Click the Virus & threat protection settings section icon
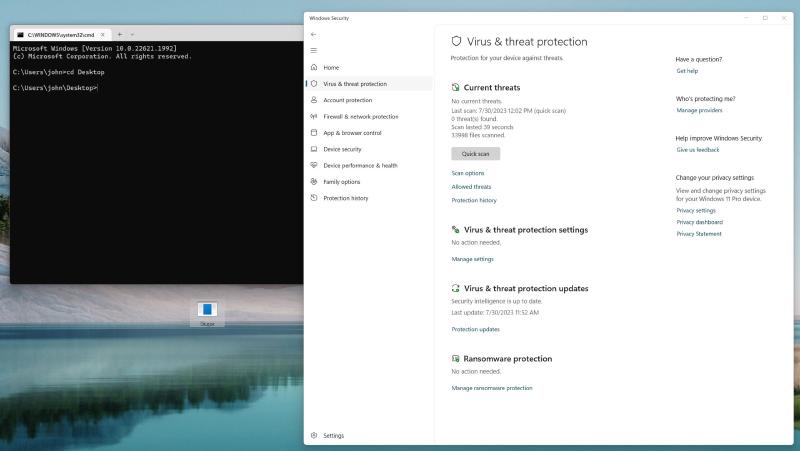 click(456, 230)
